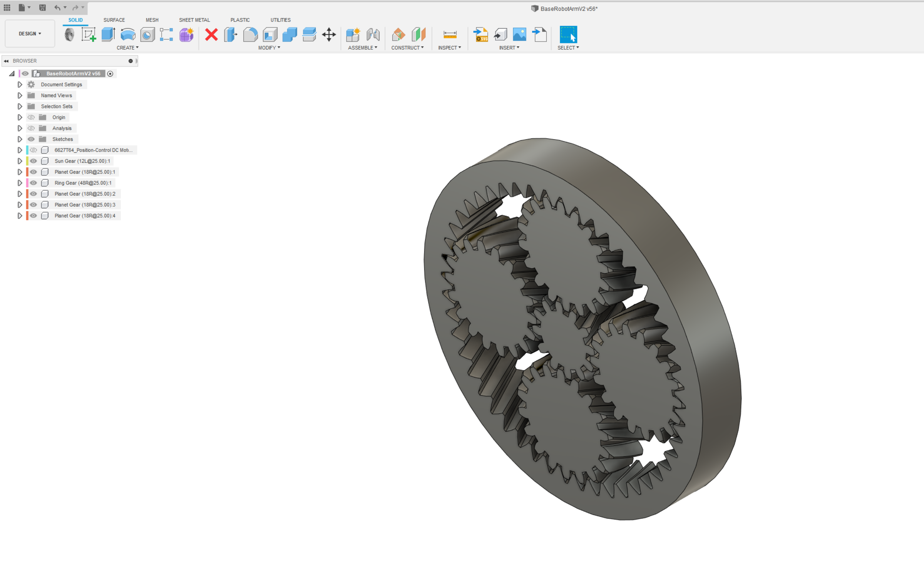Expand the Ring Gear (48R@25.00):1 component
This screenshot has width=924, height=565.
(x=20, y=183)
